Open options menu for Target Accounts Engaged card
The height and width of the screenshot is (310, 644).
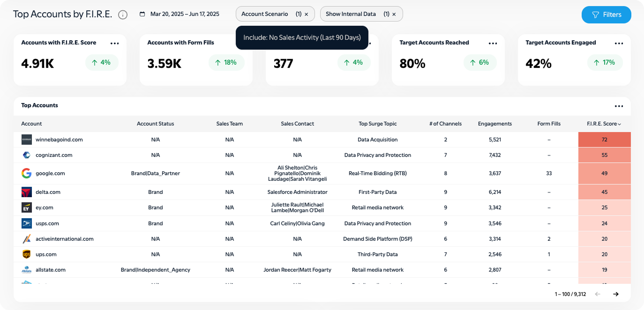click(619, 43)
